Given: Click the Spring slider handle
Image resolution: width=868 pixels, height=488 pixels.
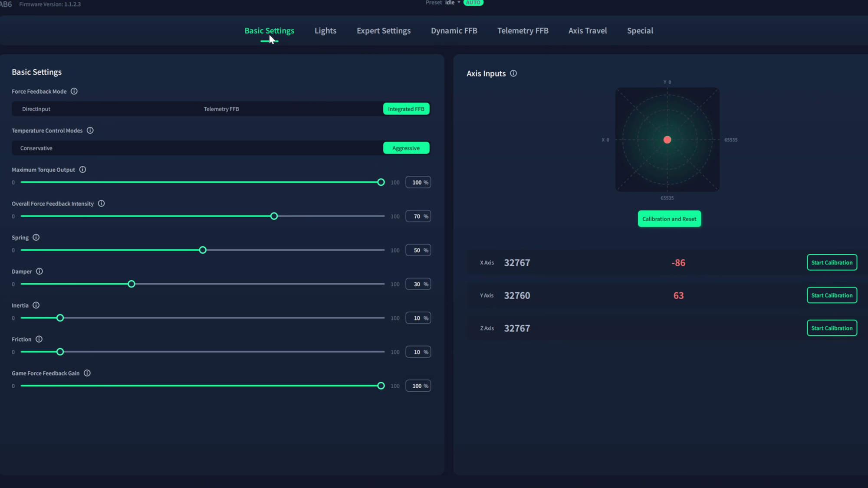Looking at the screenshot, I should [203, 250].
